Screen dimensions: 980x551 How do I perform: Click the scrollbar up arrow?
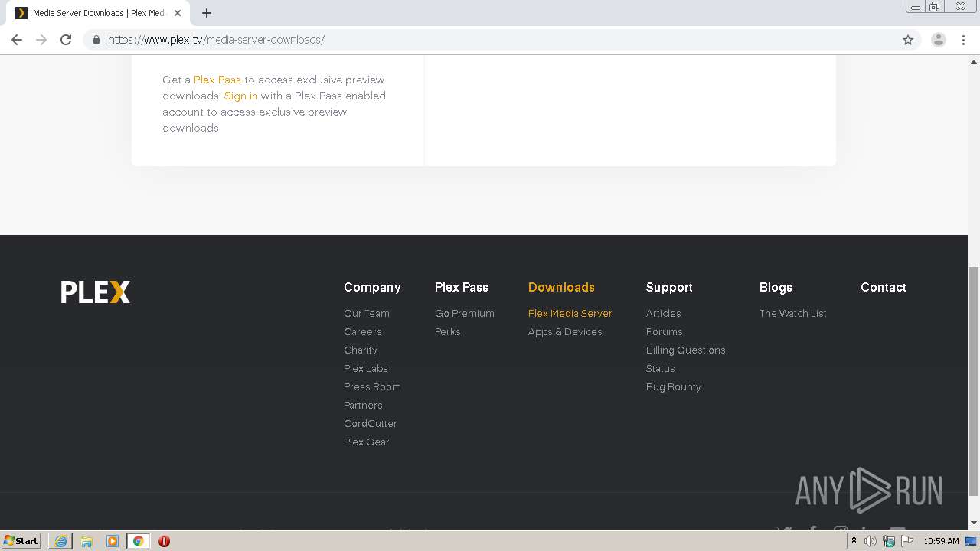pos(974,60)
